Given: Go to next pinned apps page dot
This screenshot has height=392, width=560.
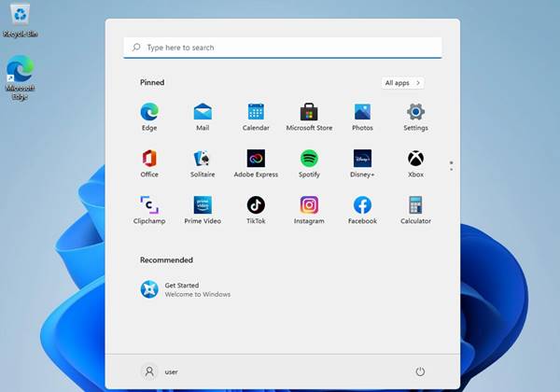Looking at the screenshot, I should (452, 170).
